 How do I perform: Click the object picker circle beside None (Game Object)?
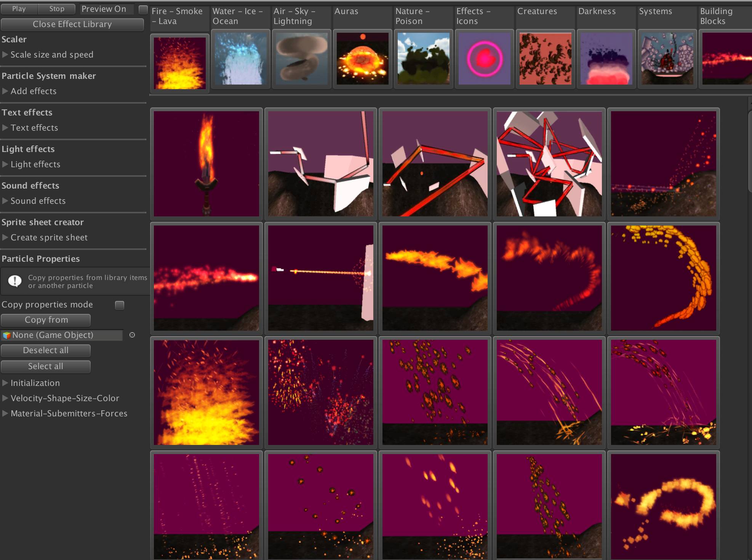click(x=132, y=335)
